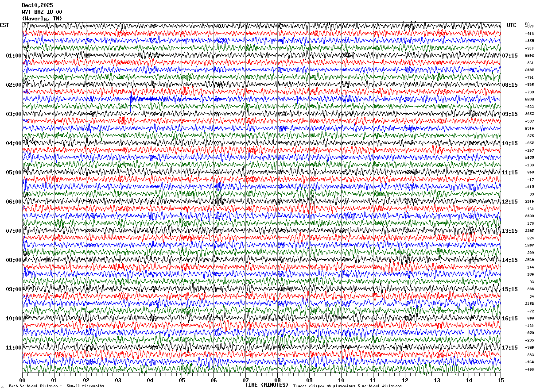Click the DC offset value -900
Image resolution: width=536 pixels, height=392 pixels.
coord(529,48)
